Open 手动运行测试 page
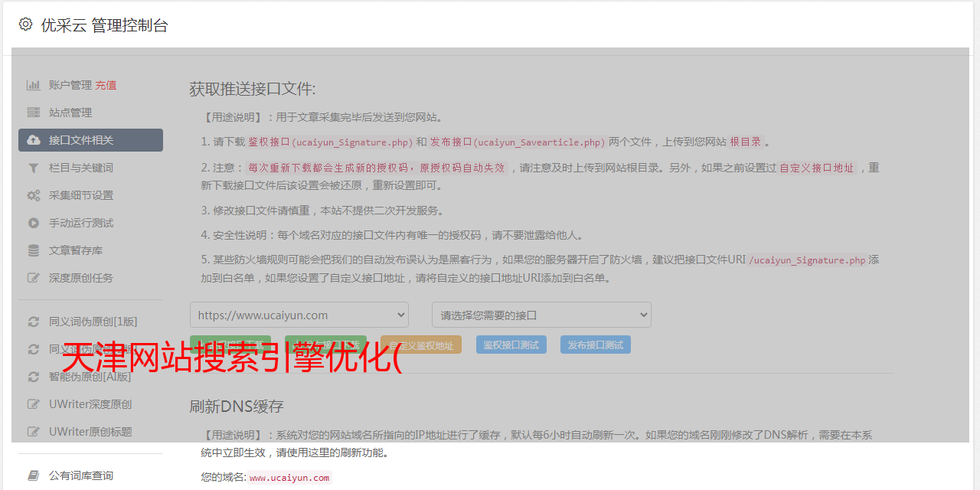 point(90,223)
